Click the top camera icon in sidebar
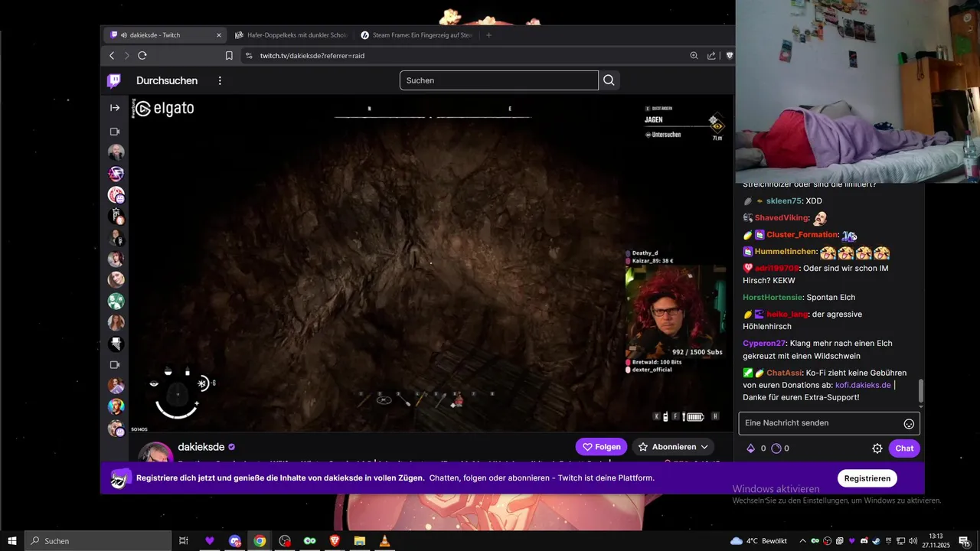Screen dimensions: 980x551 tap(115, 131)
